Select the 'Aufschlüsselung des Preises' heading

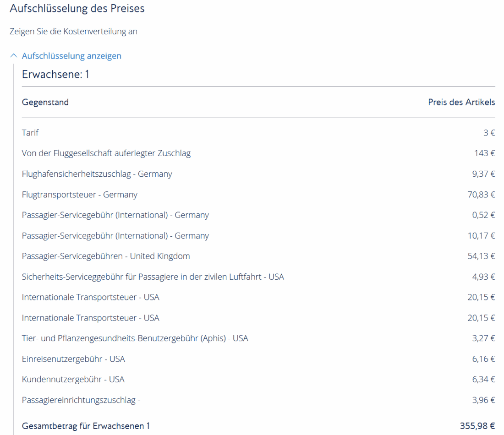pyautogui.click(x=77, y=9)
